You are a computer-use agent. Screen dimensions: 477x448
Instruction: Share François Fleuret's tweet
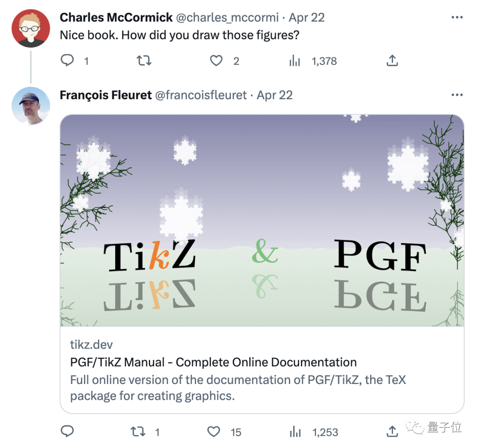[x=392, y=432]
